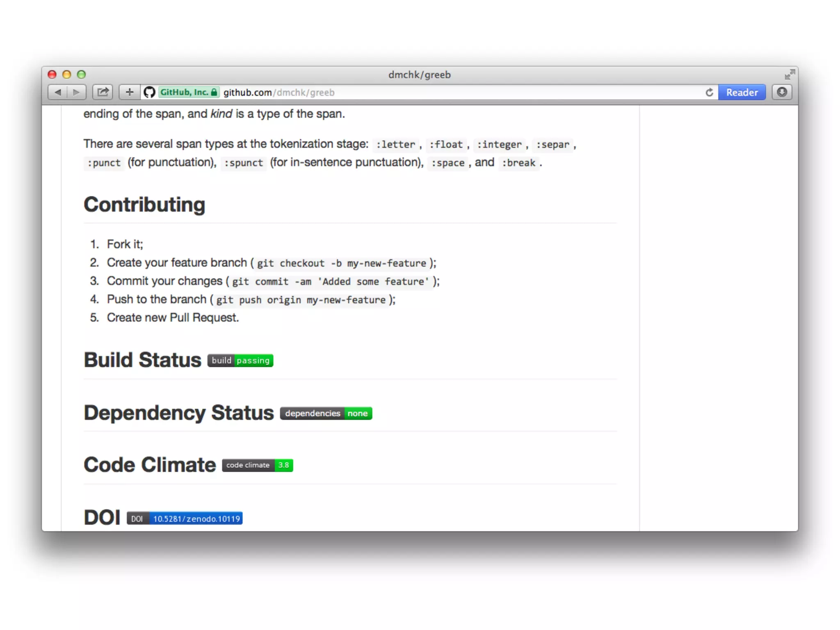Open the build passing badge
The height and width of the screenshot is (630, 840).
[240, 361]
